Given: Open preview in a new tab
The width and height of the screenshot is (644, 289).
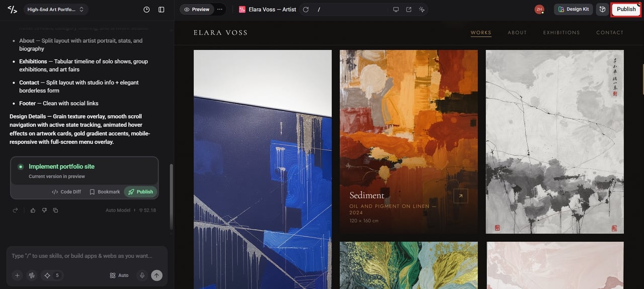Looking at the screenshot, I should pos(409,10).
